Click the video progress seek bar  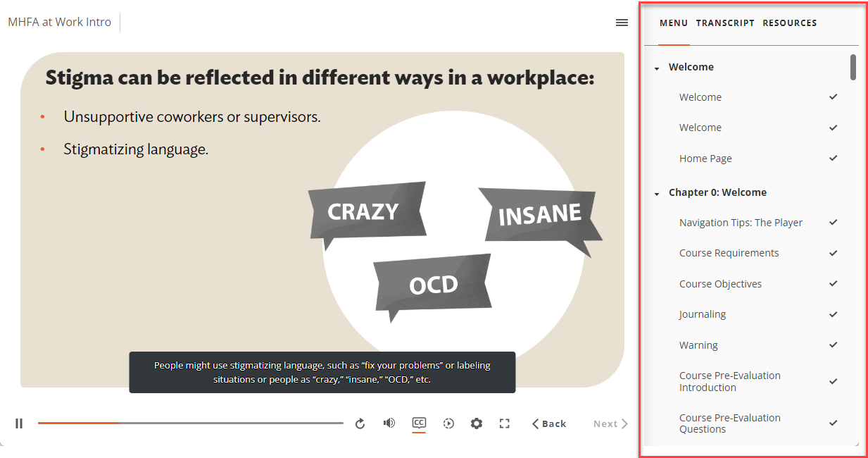point(190,423)
